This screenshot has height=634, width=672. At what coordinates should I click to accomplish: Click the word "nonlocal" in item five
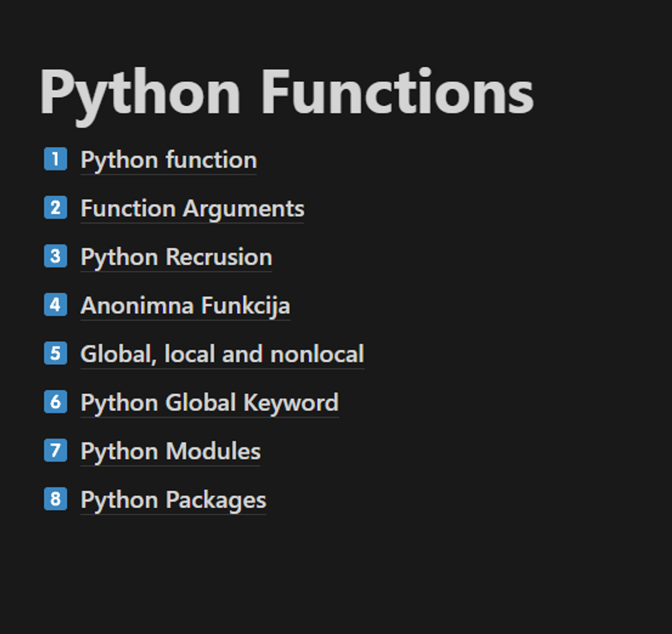point(317,354)
